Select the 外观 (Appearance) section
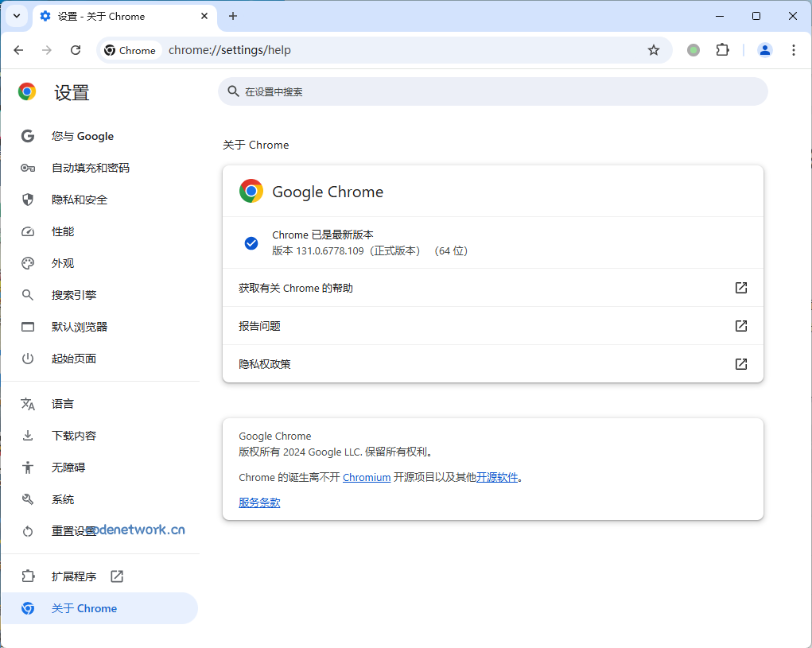The width and height of the screenshot is (812, 648). pos(64,263)
